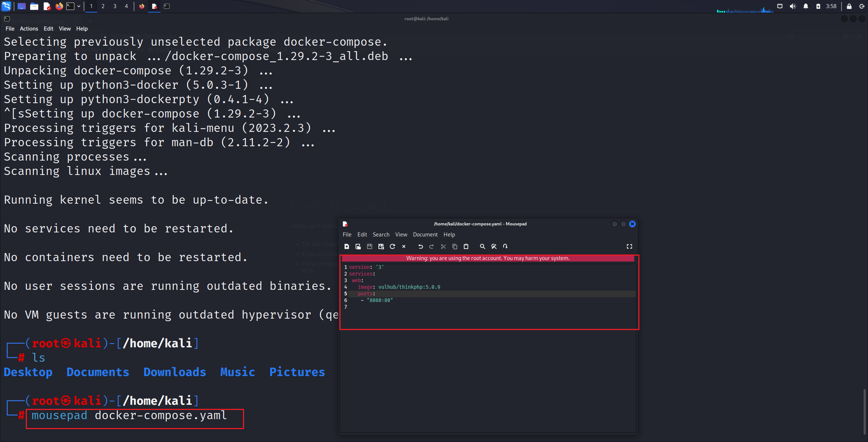The image size is (868, 442).
Task: Toggle fullscreen in the Mousepad toolbar
Action: click(x=629, y=246)
